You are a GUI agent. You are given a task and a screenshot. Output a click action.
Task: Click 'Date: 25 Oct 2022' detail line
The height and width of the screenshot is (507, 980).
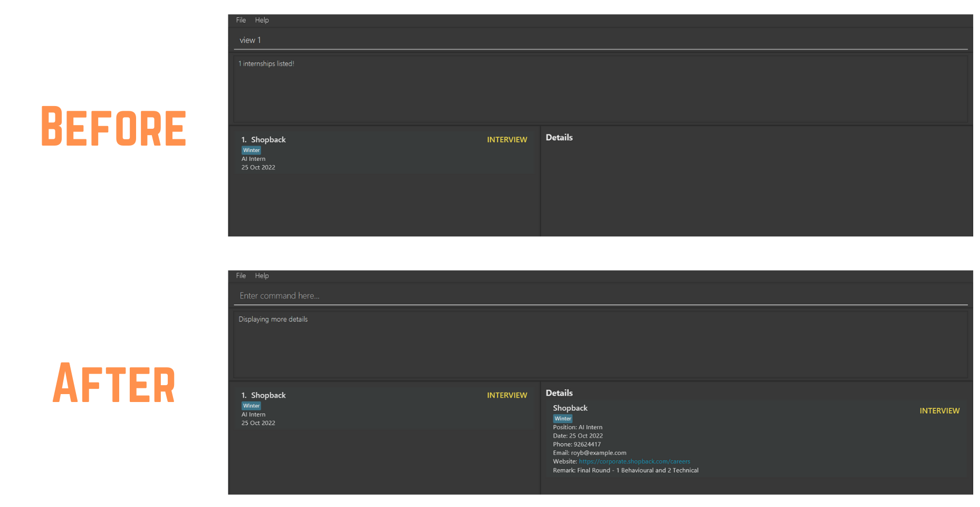click(578, 436)
